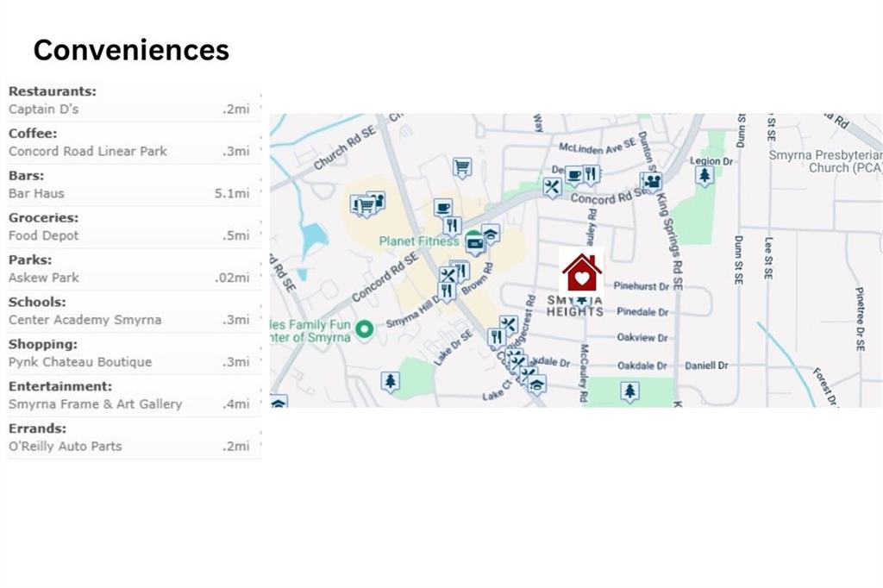Click the Legion Dr street label
The height and width of the screenshot is (588, 883).
[x=711, y=161]
